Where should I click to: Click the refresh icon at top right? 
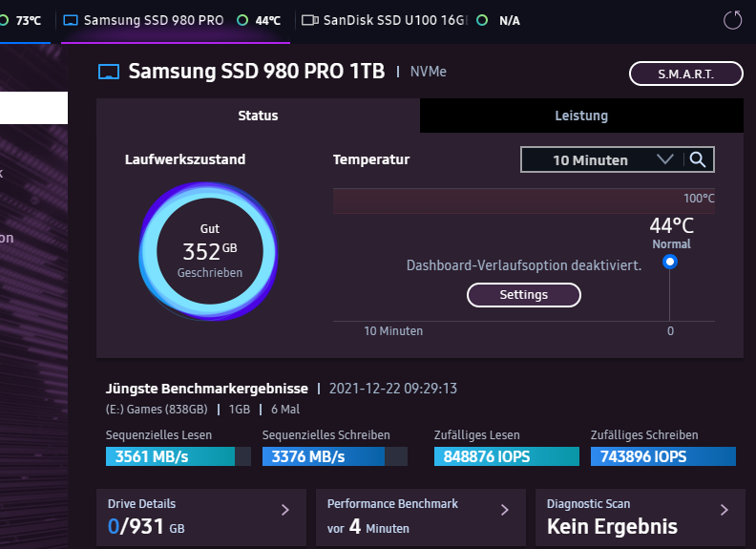click(732, 20)
